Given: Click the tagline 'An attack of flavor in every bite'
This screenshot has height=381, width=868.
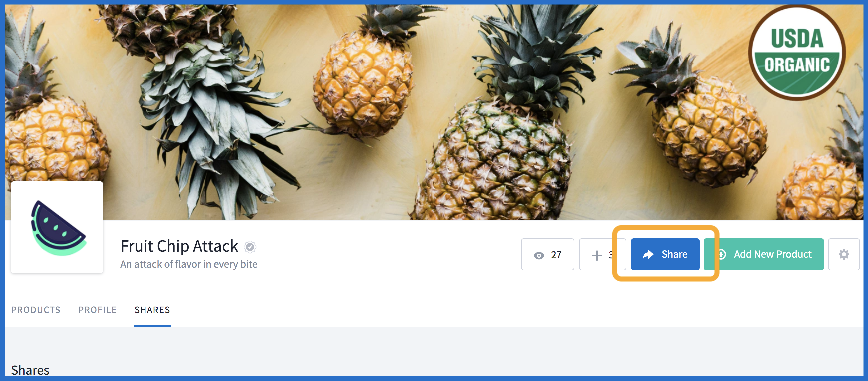Looking at the screenshot, I should 189,264.
